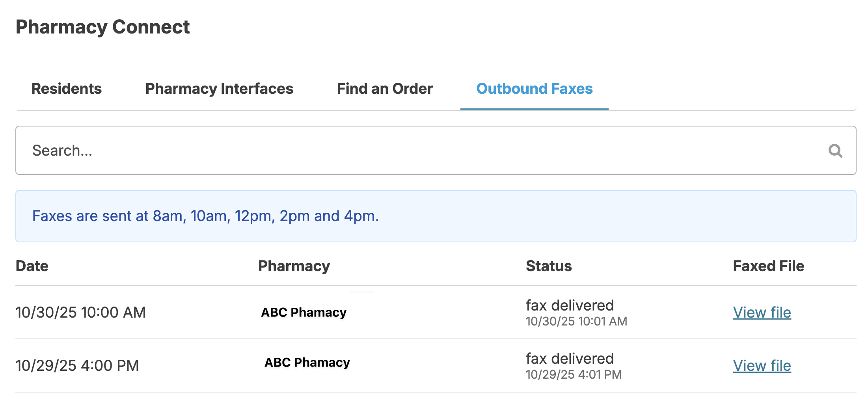Focus the Search text field

click(394, 151)
